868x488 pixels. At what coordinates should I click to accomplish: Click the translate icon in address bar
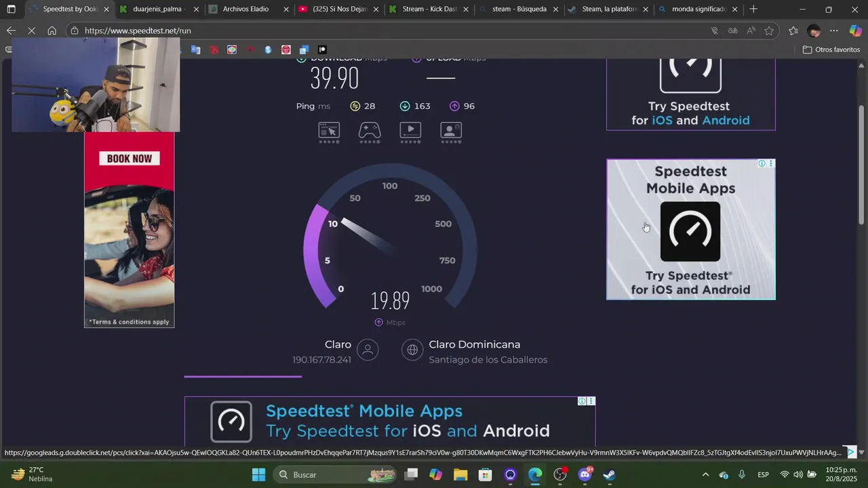point(732,30)
